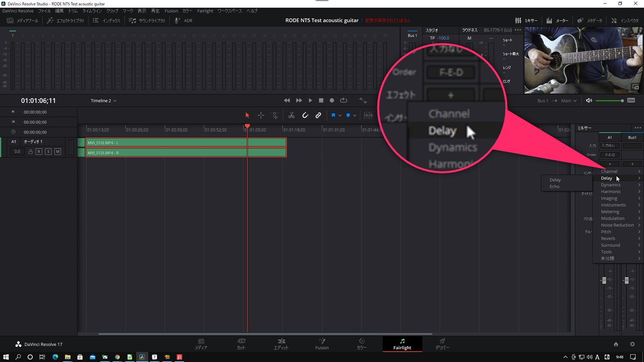Image resolution: width=644 pixels, height=362 pixels.
Task: Open Windows Start menu
Action: [6, 357]
